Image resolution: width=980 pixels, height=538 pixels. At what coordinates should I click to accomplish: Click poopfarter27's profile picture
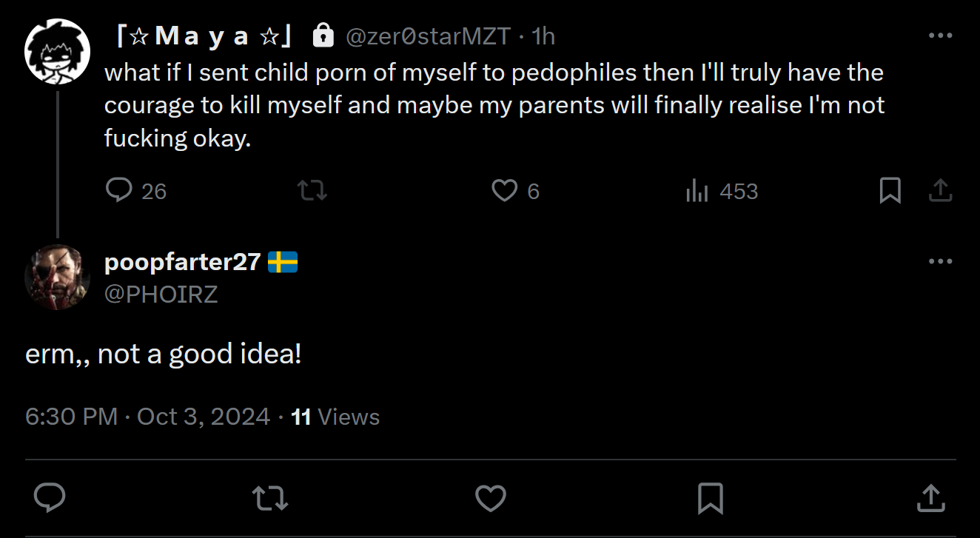coord(57,277)
